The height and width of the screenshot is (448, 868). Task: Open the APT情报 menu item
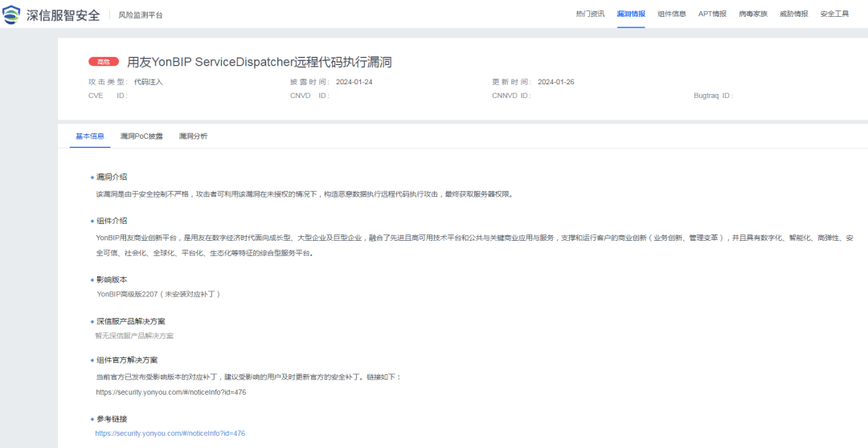(712, 14)
